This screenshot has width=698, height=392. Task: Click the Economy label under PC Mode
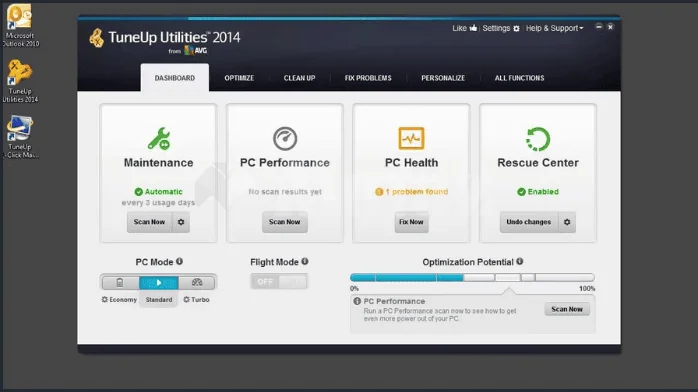coord(123,299)
